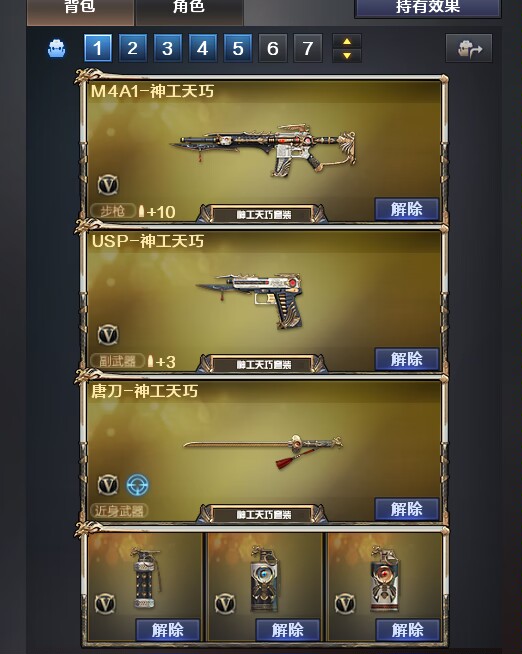522x654 pixels.
Task: Select backpack slot 7
Action: pos(308,48)
